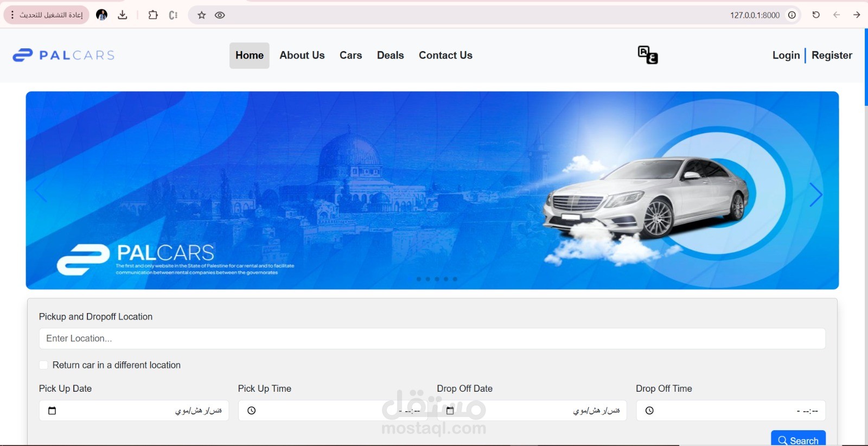The height and width of the screenshot is (446, 868).
Task: Open browser downloads icon
Action: point(123,15)
